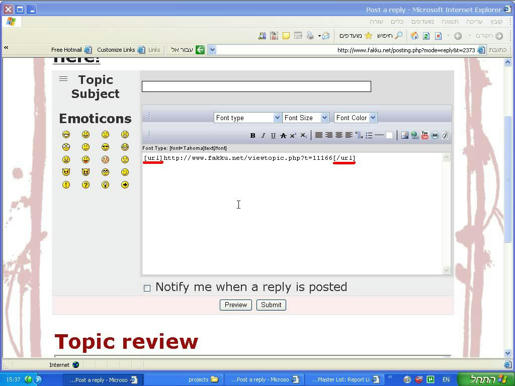Image resolution: width=515 pixels, height=386 pixels.
Task: Insert a bulleted list using the bullet list icon
Action: (369, 135)
